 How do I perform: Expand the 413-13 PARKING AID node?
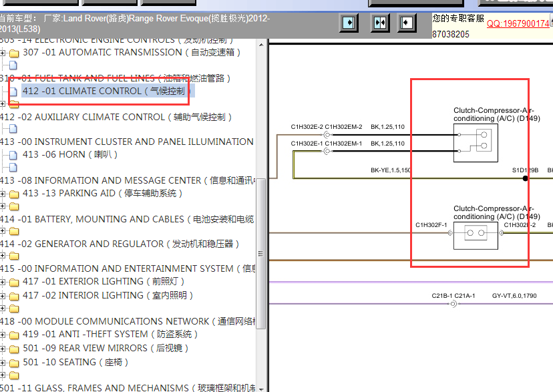(x=3, y=194)
